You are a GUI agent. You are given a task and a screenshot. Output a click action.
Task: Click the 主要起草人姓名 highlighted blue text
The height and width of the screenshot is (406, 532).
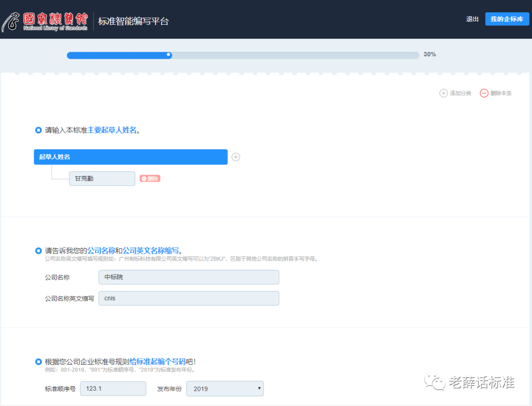click(x=112, y=130)
